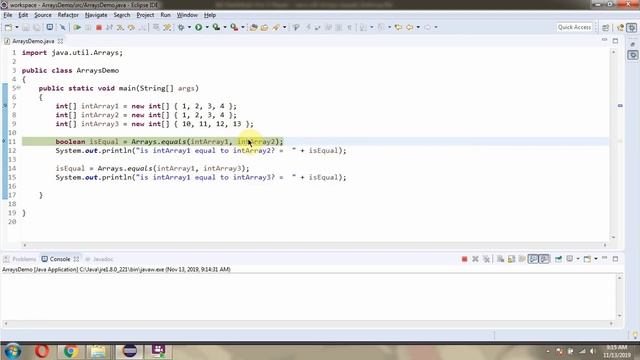
Task: Select the ArraysDemo.java editor tab
Action: pos(33,41)
